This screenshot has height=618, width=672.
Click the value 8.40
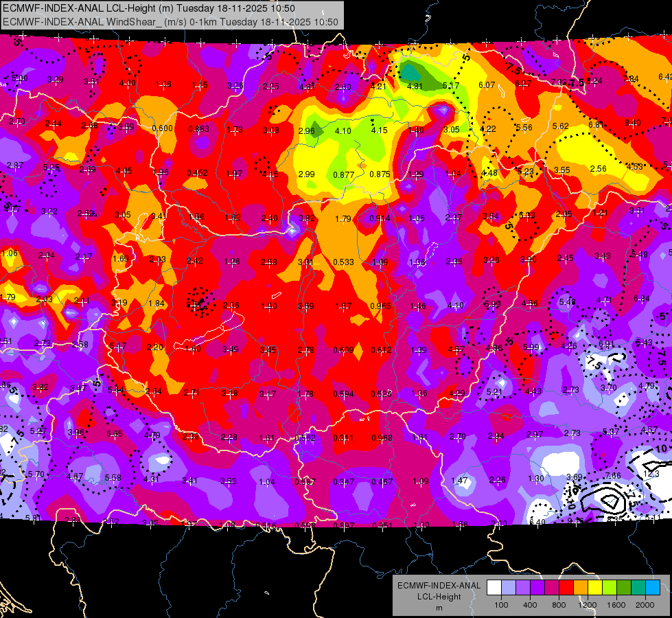tap(633, 123)
